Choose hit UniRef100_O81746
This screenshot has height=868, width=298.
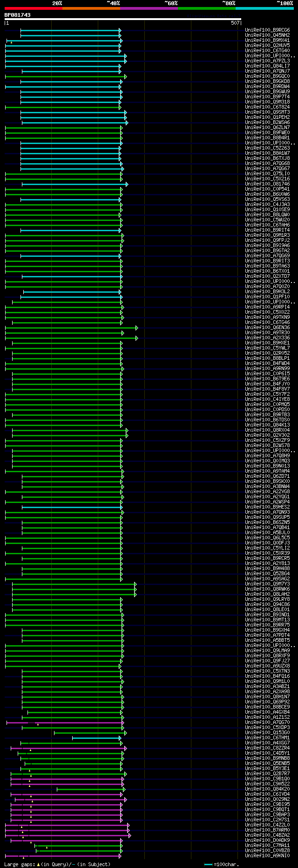[267, 184]
